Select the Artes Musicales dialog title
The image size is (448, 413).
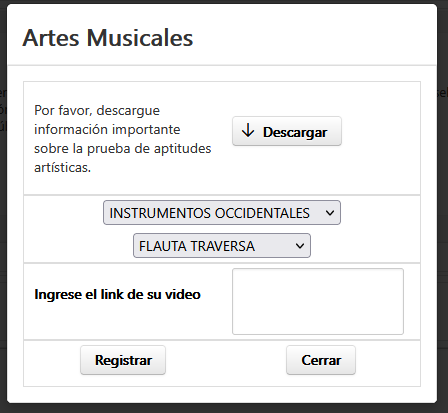pos(108,38)
